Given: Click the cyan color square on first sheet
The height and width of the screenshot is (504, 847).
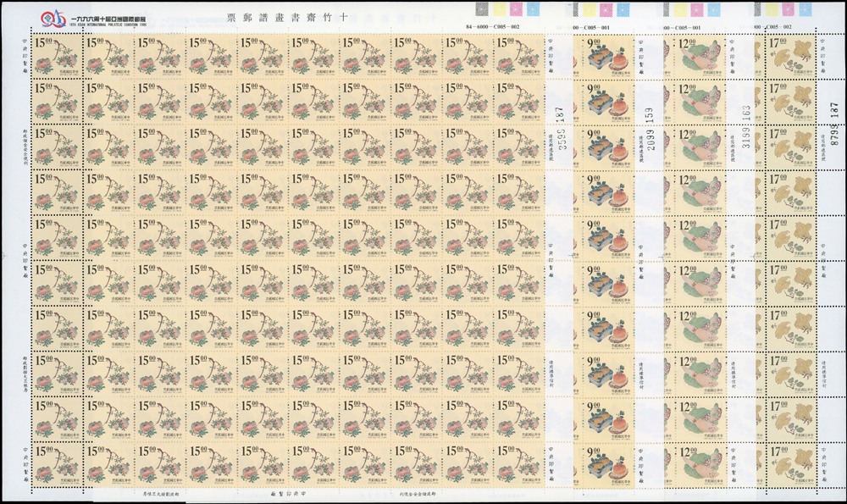Looking at the screenshot, I should [x=532, y=9].
